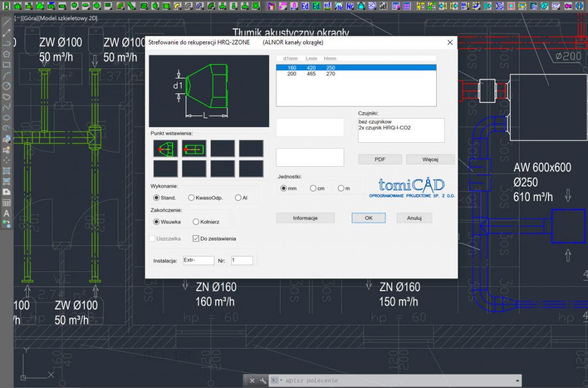Viewport: 588px width, 388px height.
Task: Click the 'Więcej' button
Action: click(x=430, y=159)
